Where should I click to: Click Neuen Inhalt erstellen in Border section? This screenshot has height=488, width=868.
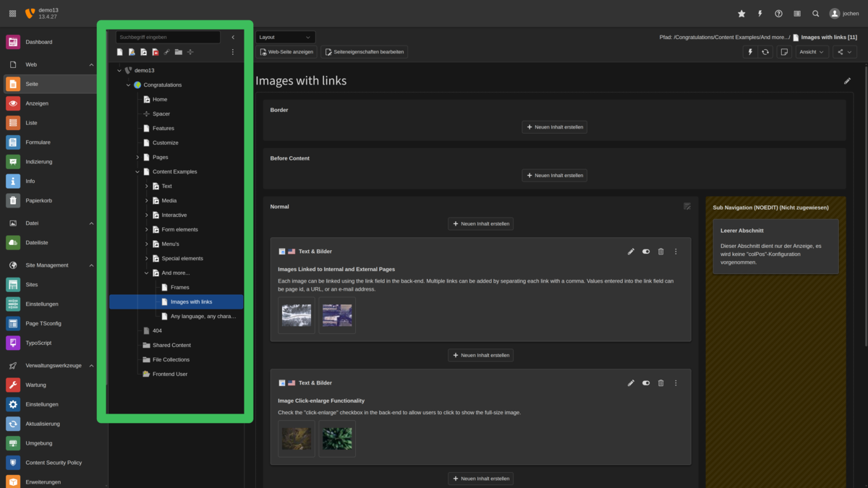coord(554,127)
